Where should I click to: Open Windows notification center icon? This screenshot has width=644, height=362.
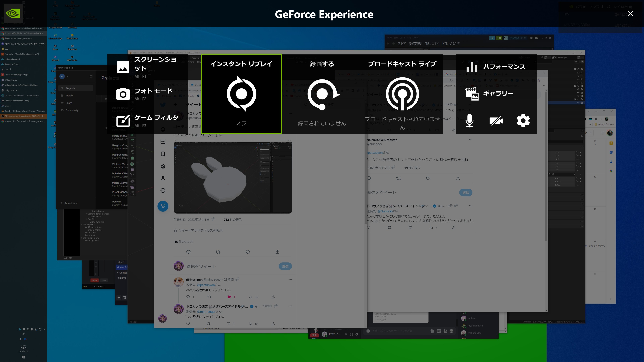click(23, 357)
